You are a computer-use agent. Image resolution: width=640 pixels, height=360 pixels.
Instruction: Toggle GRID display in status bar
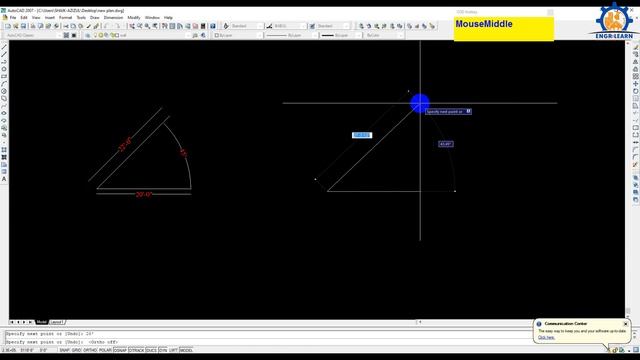[77, 350]
